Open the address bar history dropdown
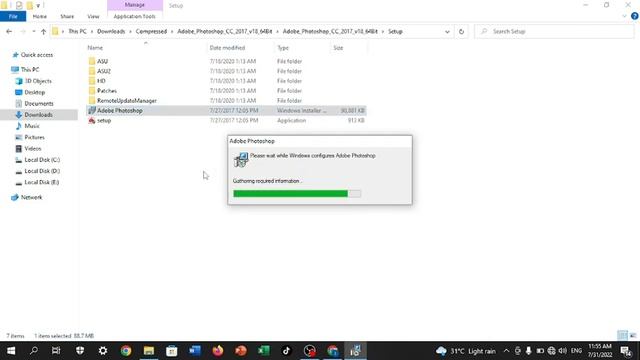 [x=447, y=31]
